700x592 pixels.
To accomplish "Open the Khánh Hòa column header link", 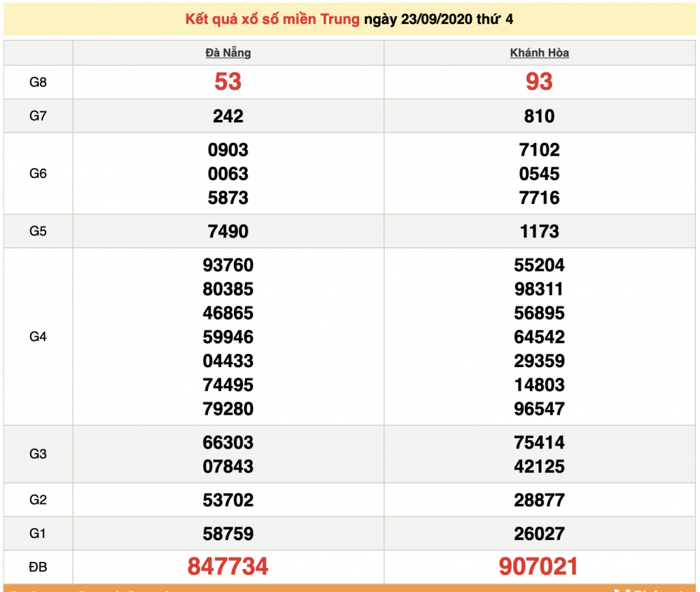I will tap(539, 51).
